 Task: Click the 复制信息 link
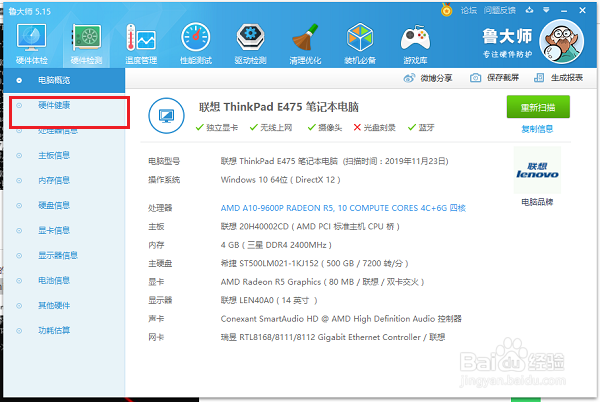click(537, 129)
